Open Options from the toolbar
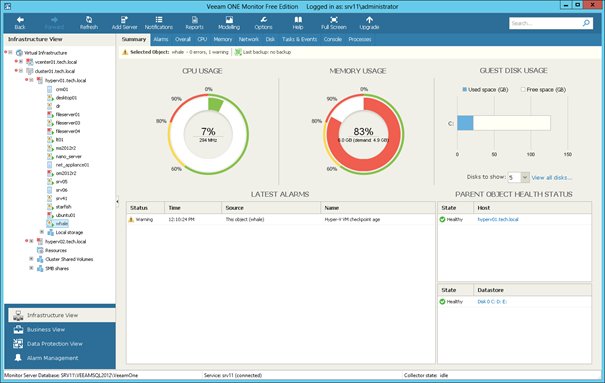605x383 pixels. 263,23
